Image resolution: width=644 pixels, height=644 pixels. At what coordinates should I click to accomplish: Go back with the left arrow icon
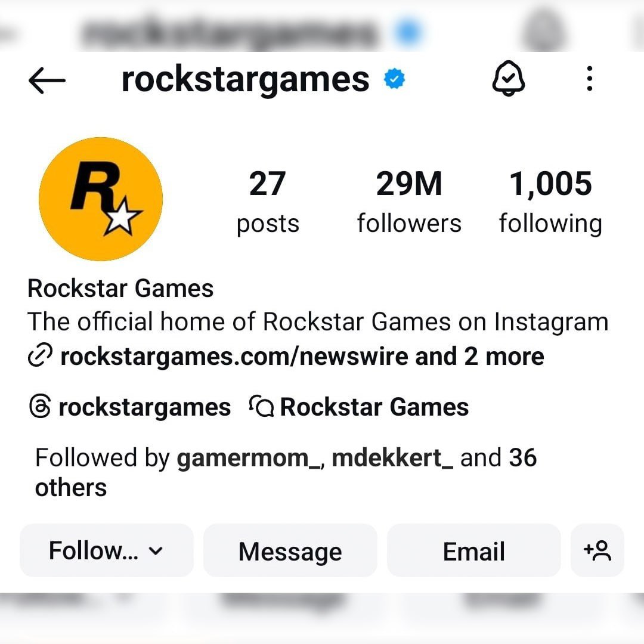pos(47,80)
